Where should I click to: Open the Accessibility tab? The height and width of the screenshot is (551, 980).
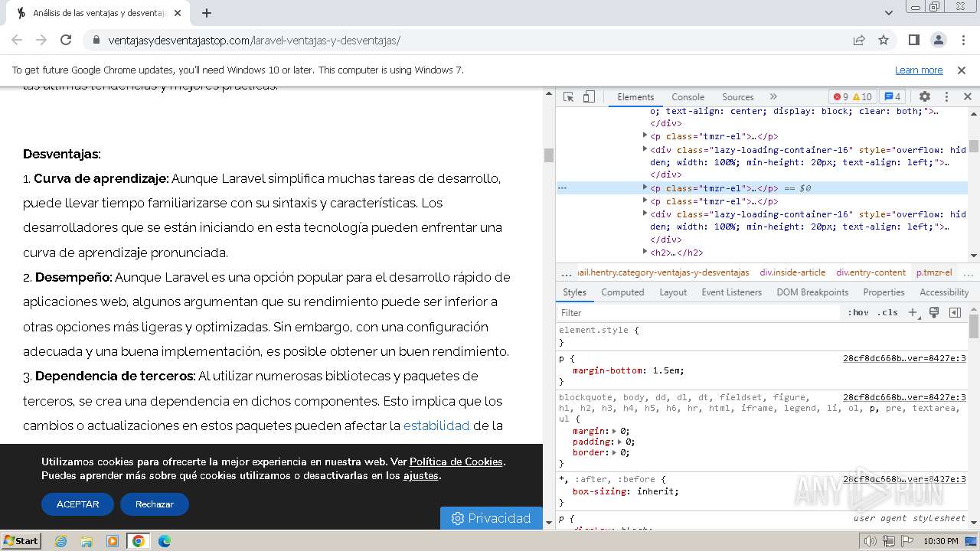[x=944, y=292]
